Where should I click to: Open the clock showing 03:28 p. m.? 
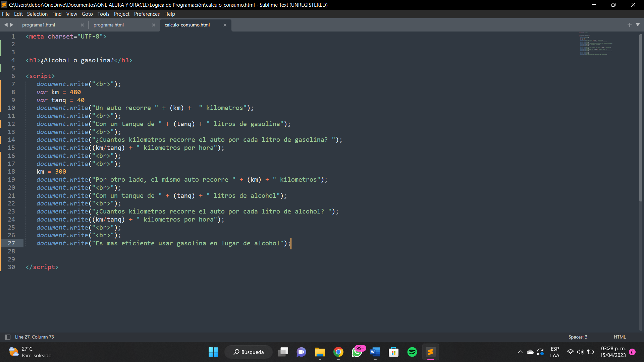(613, 352)
